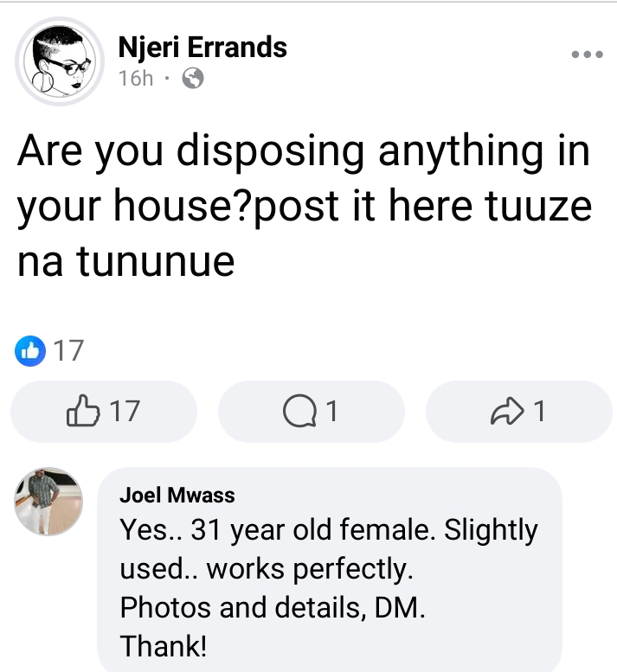Open Joel Mwass's profile photo
Viewport: 617px width, 672px height.
click(x=48, y=502)
